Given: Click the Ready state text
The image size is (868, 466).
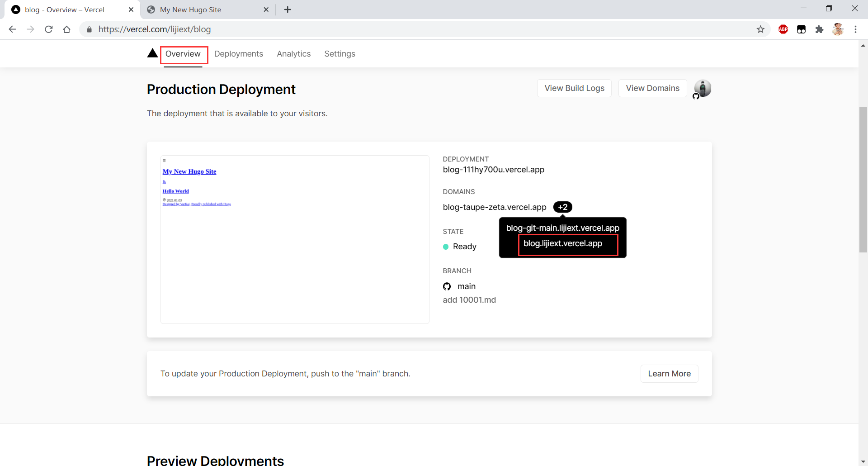Looking at the screenshot, I should [465, 247].
